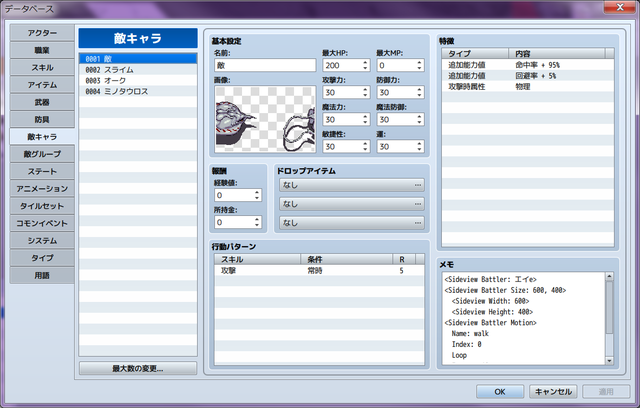Click the 攻撃力 value field
This screenshot has width=640, height=408.
click(342, 92)
